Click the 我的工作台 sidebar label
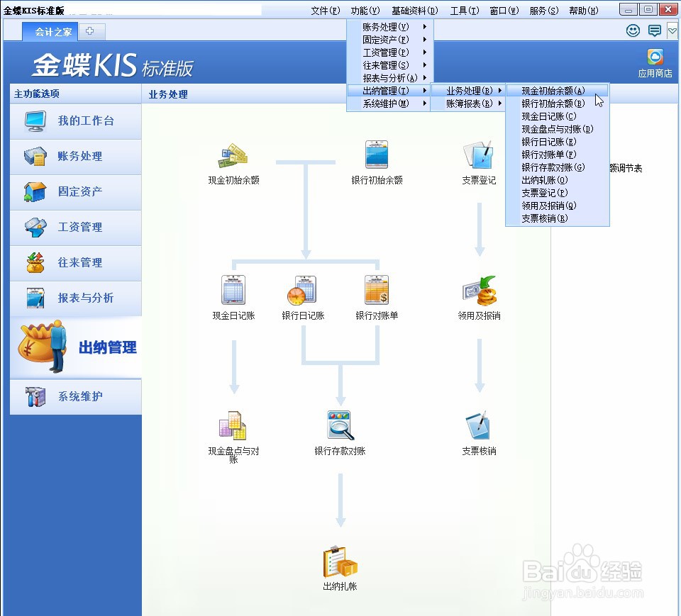This screenshot has height=616, width=681. (86, 121)
